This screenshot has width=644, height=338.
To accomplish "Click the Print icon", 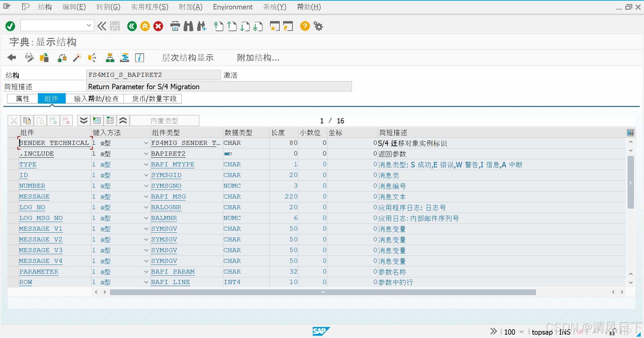I will point(175,26).
